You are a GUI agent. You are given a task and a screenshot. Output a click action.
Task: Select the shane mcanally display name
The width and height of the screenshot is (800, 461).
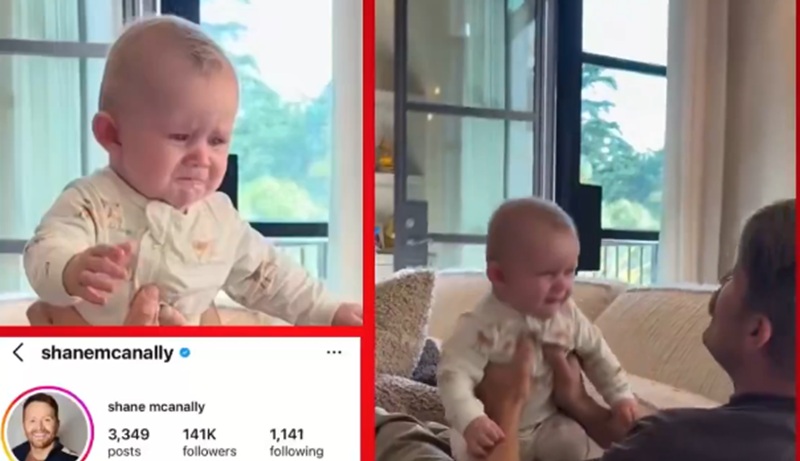pos(156,407)
